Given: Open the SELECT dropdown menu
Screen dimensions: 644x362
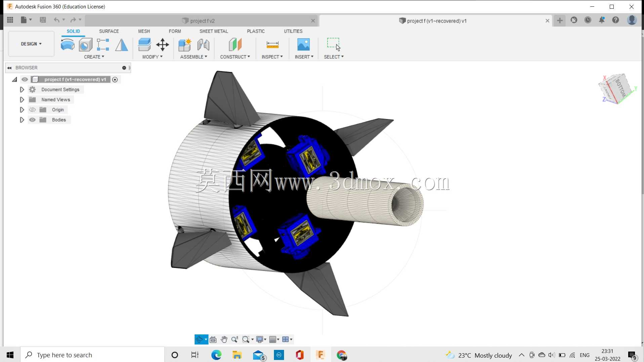Looking at the screenshot, I should 334,57.
